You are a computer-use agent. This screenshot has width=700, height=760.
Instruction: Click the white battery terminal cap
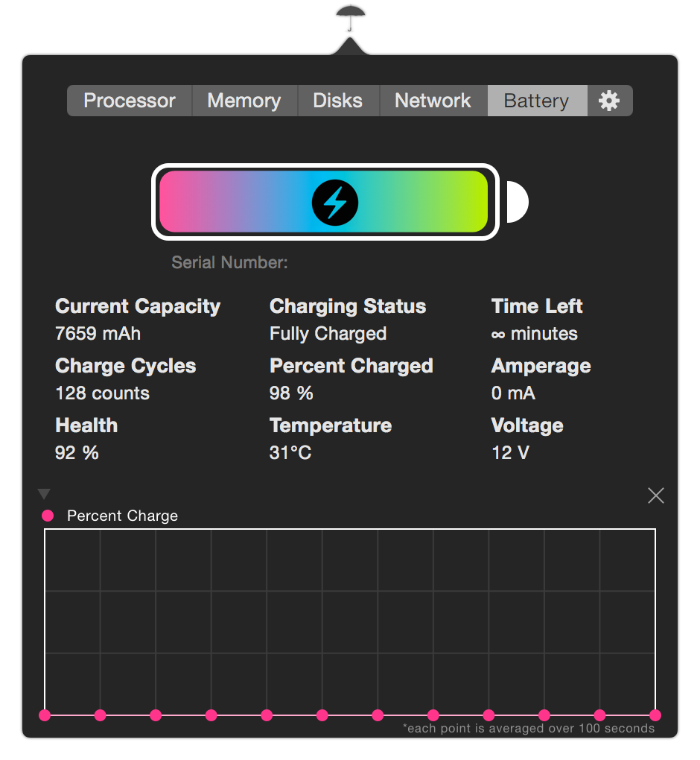[517, 202]
